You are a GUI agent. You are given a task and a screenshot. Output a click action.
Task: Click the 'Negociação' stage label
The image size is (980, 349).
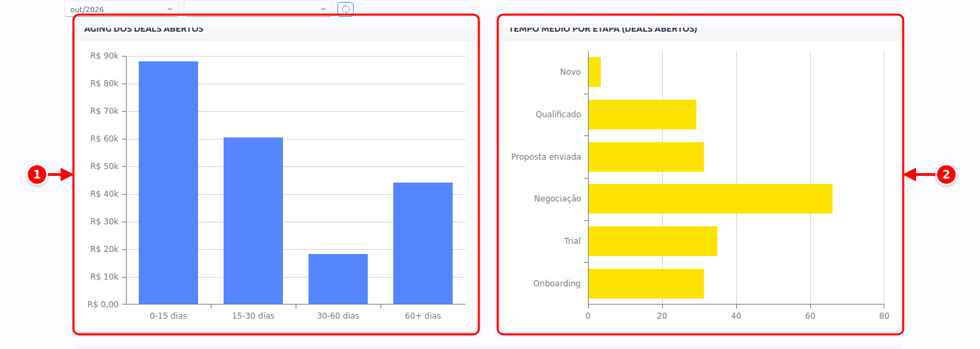(558, 199)
